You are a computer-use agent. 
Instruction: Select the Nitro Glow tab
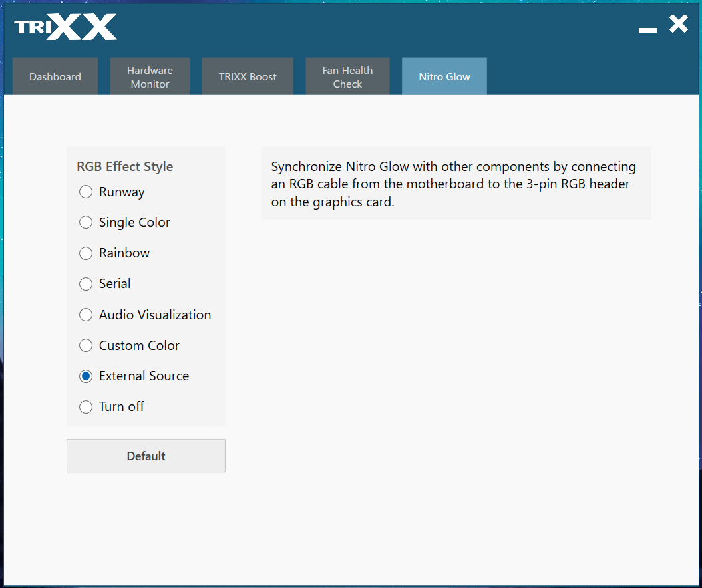[x=444, y=76]
